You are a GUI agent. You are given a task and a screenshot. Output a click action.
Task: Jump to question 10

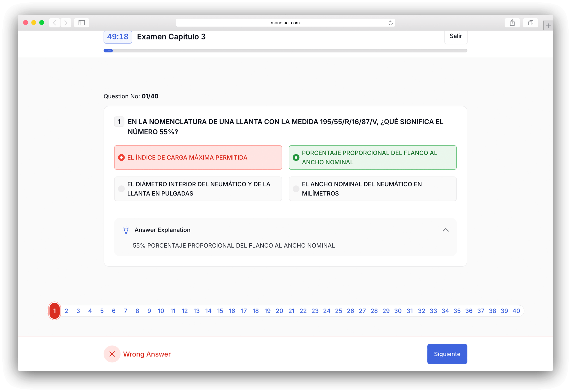click(161, 311)
